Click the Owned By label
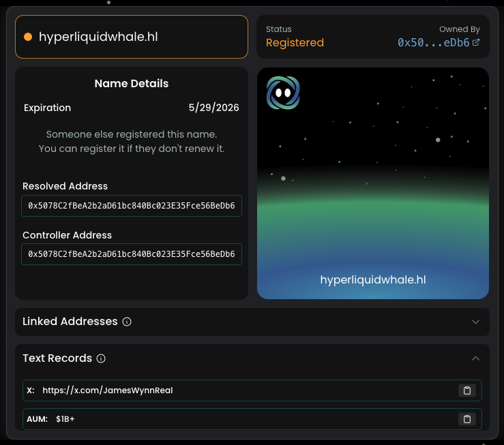Viewport: 504px width, 445px height. [x=460, y=29]
